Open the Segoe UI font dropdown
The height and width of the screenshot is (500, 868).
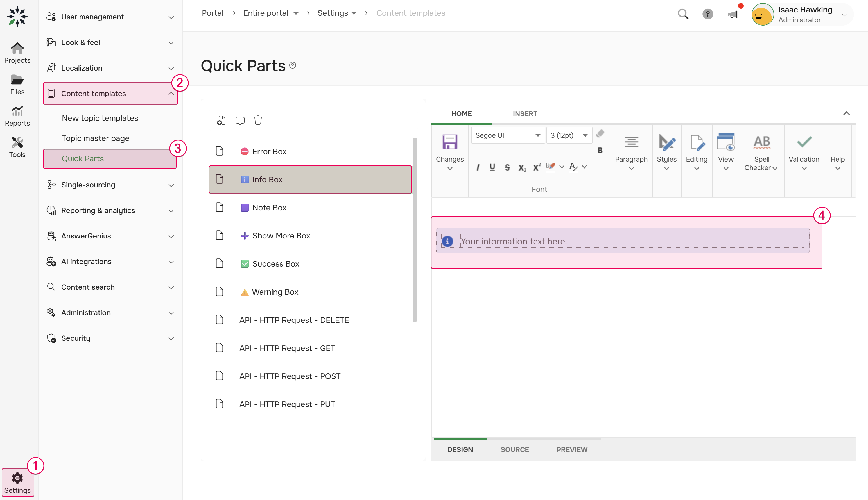coord(508,135)
